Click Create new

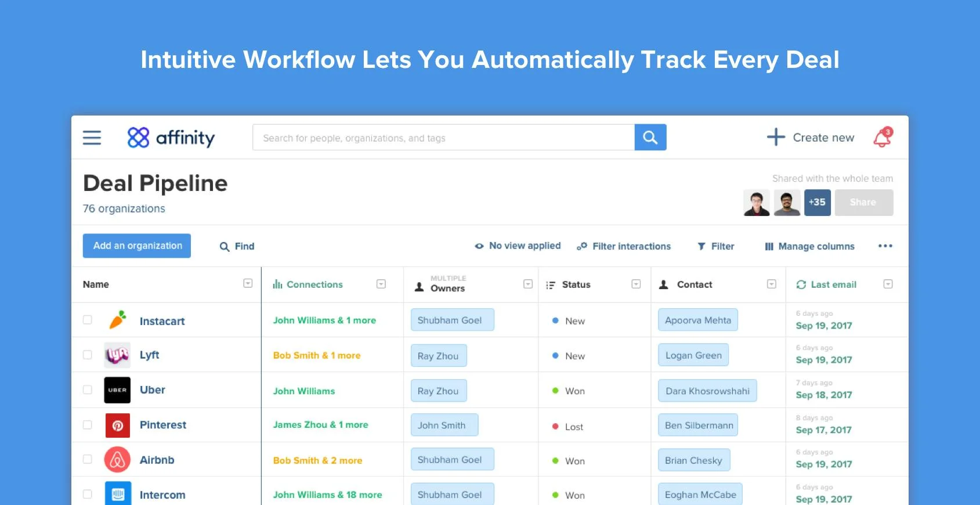(x=811, y=138)
